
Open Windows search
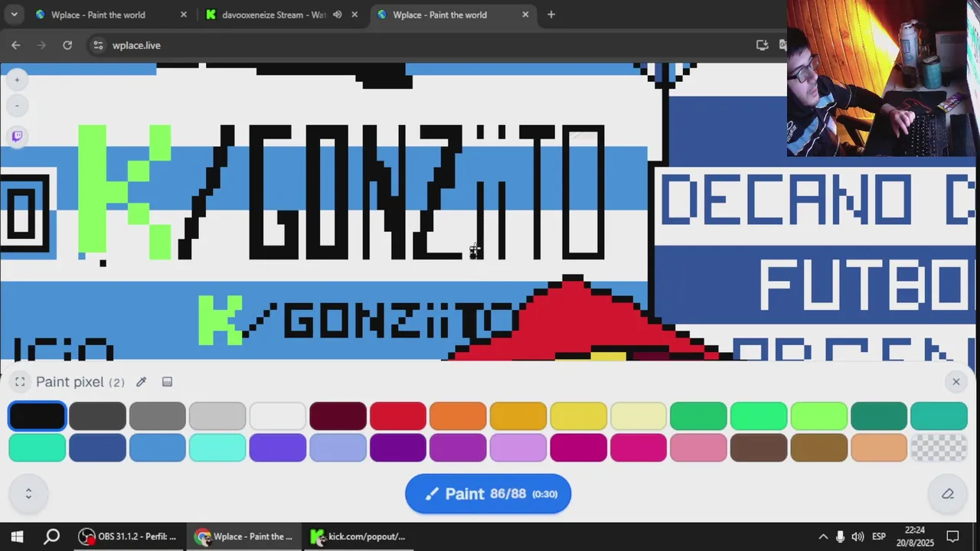pos(51,536)
